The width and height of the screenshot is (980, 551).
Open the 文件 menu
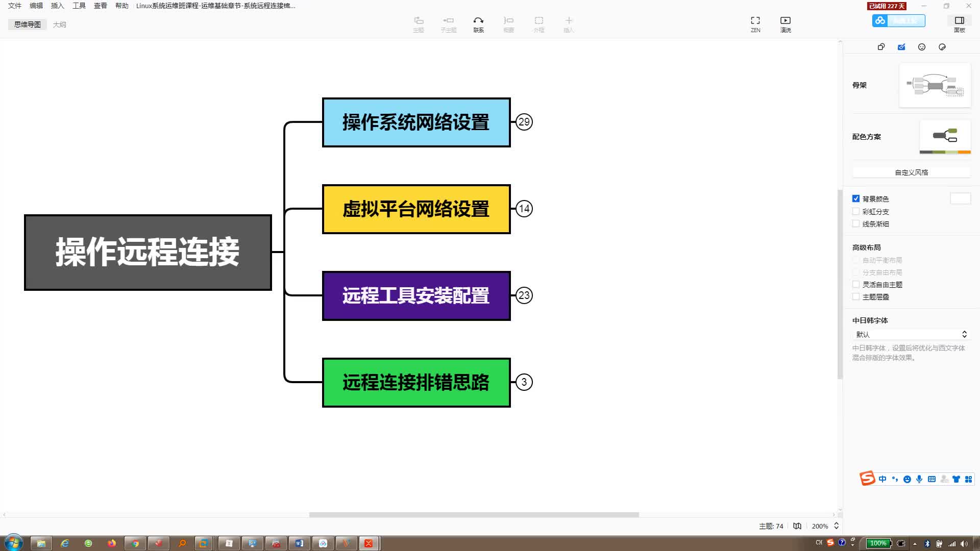tap(15, 6)
